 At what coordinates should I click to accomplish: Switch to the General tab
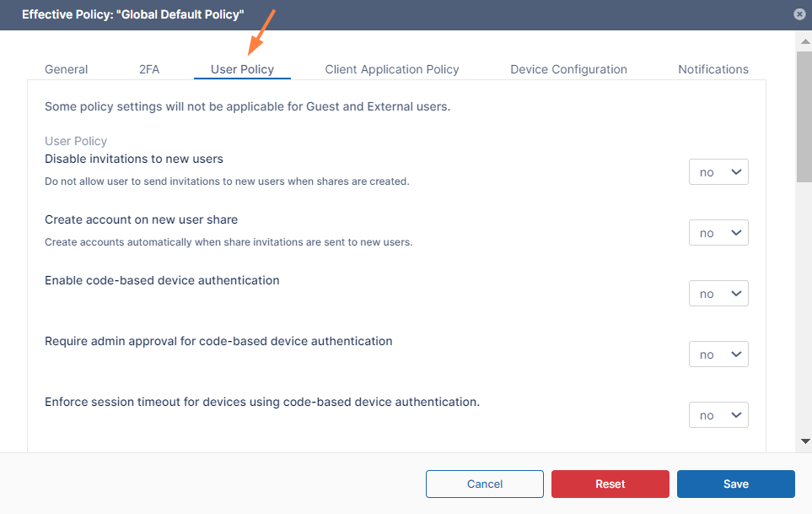click(x=66, y=69)
